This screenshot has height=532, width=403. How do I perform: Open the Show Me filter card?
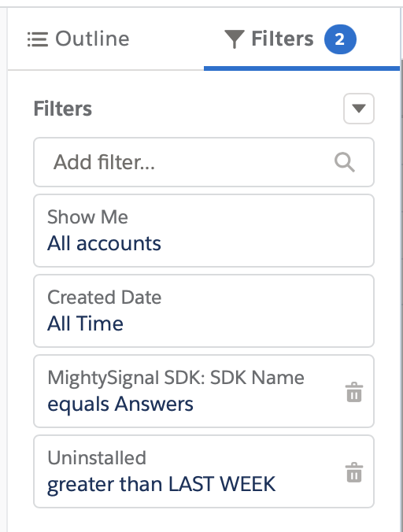(204, 231)
